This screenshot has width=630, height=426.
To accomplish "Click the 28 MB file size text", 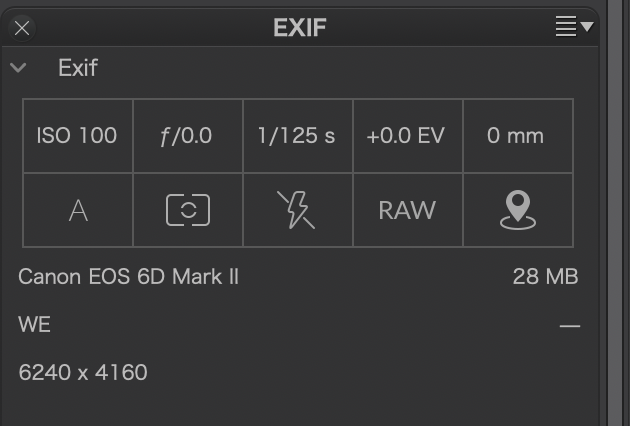I will coord(545,276).
